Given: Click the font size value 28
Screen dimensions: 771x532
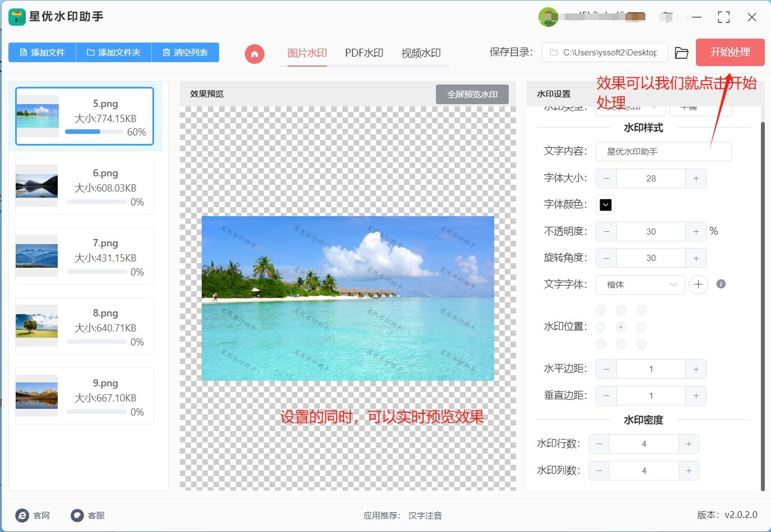Looking at the screenshot, I should tap(651, 179).
